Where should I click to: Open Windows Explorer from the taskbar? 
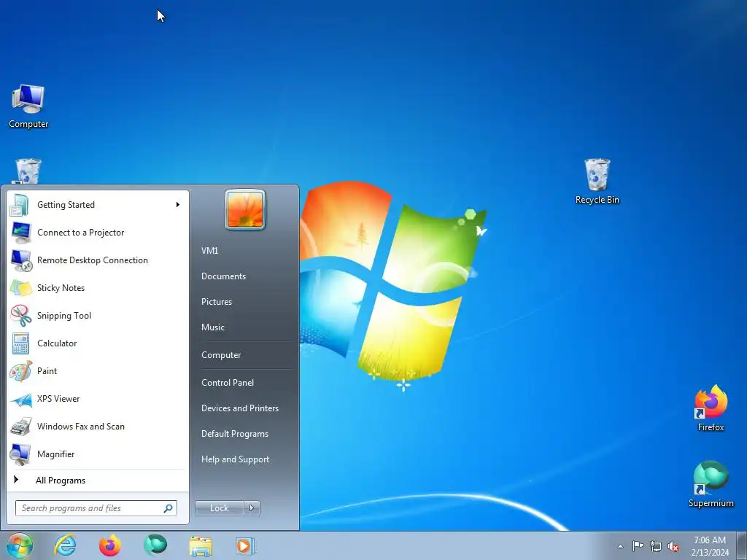click(x=201, y=545)
